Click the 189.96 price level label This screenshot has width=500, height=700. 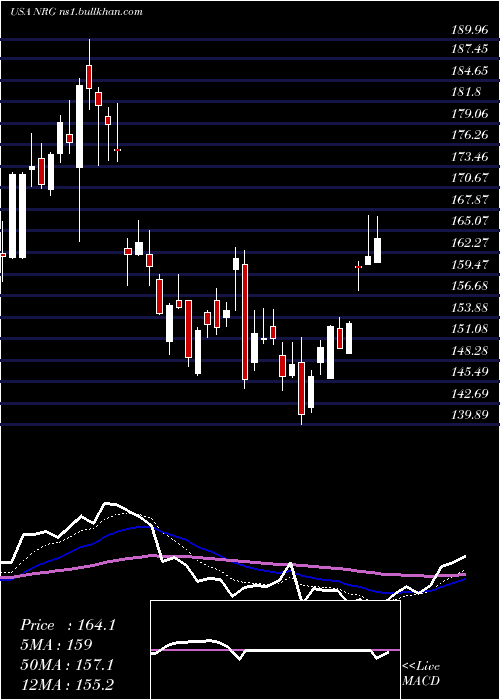pyautogui.click(x=469, y=30)
